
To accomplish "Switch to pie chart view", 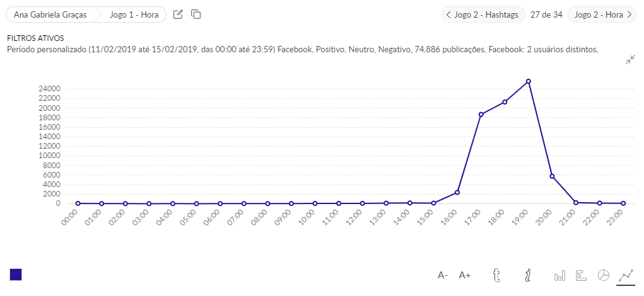I will (x=604, y=275).
